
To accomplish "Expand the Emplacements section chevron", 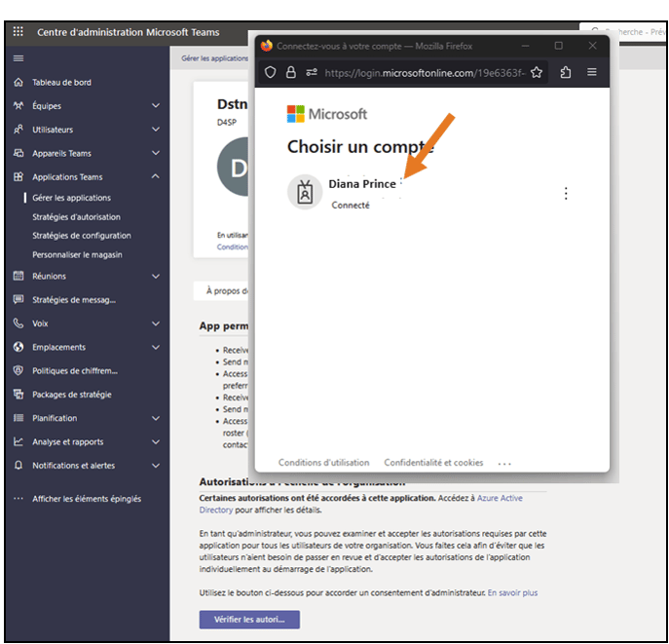I will tap(156, 347).
